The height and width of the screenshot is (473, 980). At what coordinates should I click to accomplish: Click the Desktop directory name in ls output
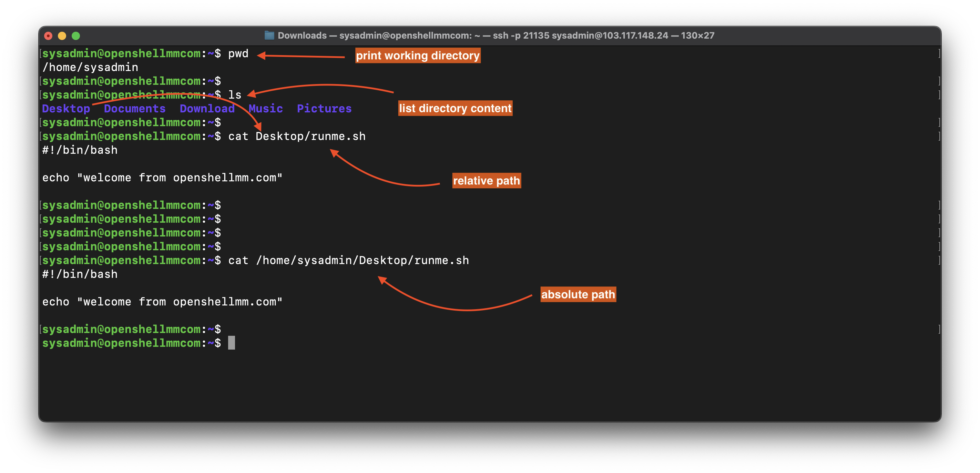[x=66, y=109]
